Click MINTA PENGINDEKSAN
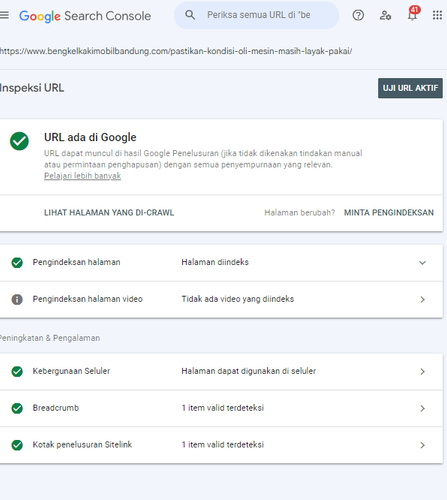The height and width of the screenshot is (500, 447). (x=389, y=213)
